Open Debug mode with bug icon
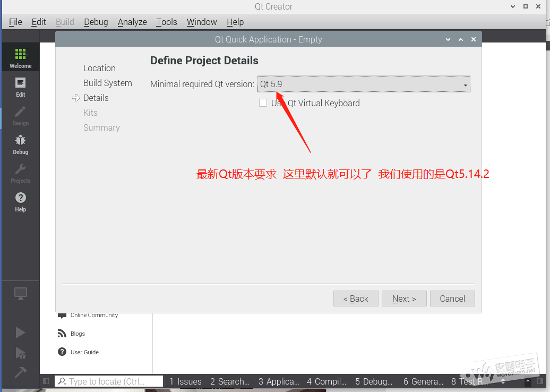550x392 pixels. pyautogui.click(x=20, y=144)
